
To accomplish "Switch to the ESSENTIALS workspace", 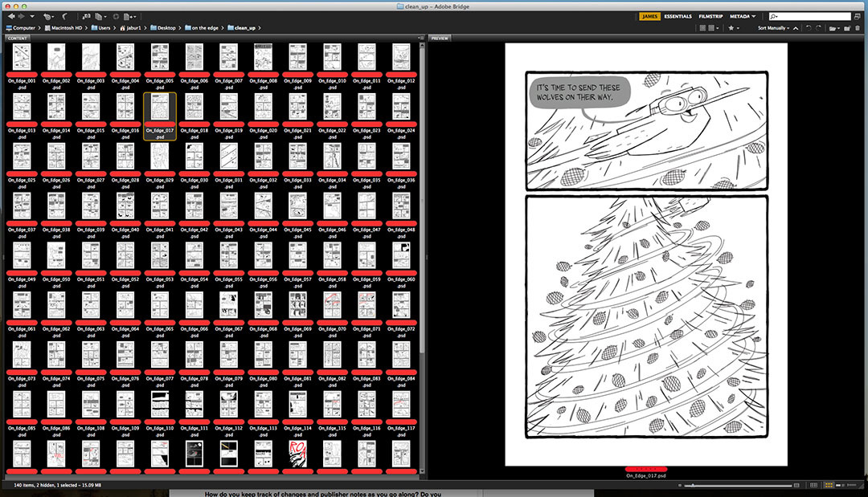I will pyautogui.click(x=678, y=16).
